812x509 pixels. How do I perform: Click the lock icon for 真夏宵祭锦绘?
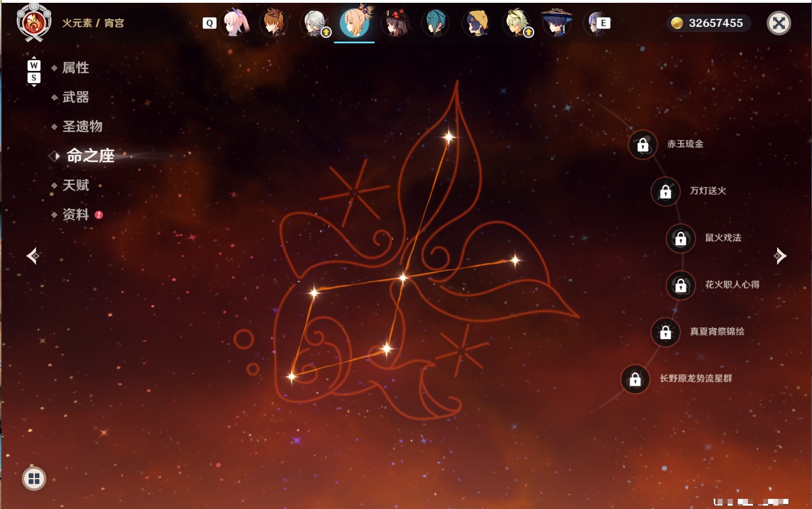666,332
